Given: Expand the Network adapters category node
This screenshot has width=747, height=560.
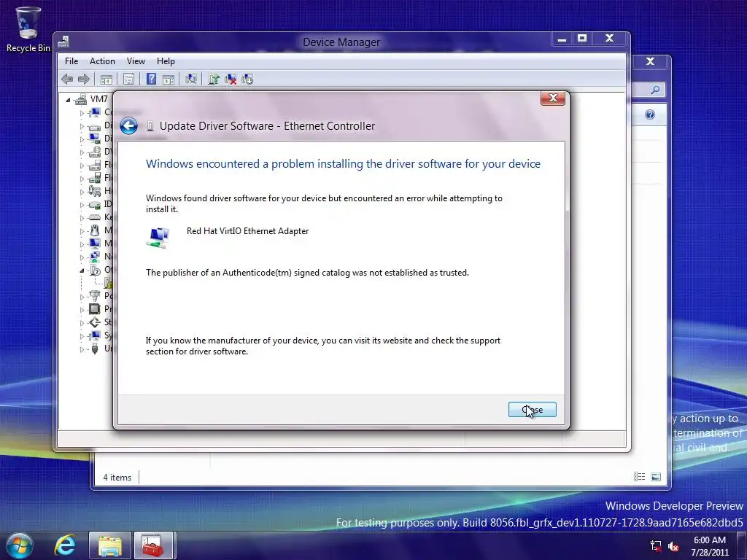Looking at the screenshot, I should (82, 257).
